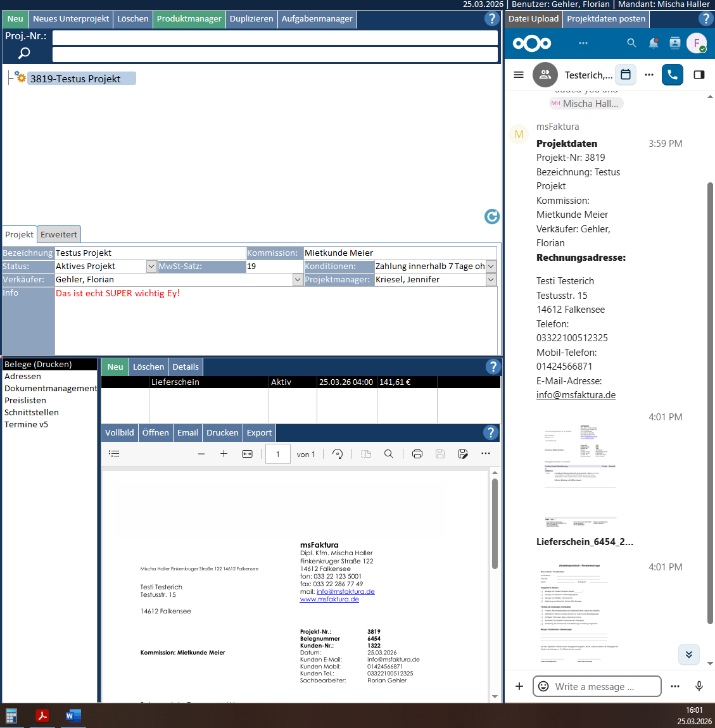Record a voice message with microphone

pos(699,686)
